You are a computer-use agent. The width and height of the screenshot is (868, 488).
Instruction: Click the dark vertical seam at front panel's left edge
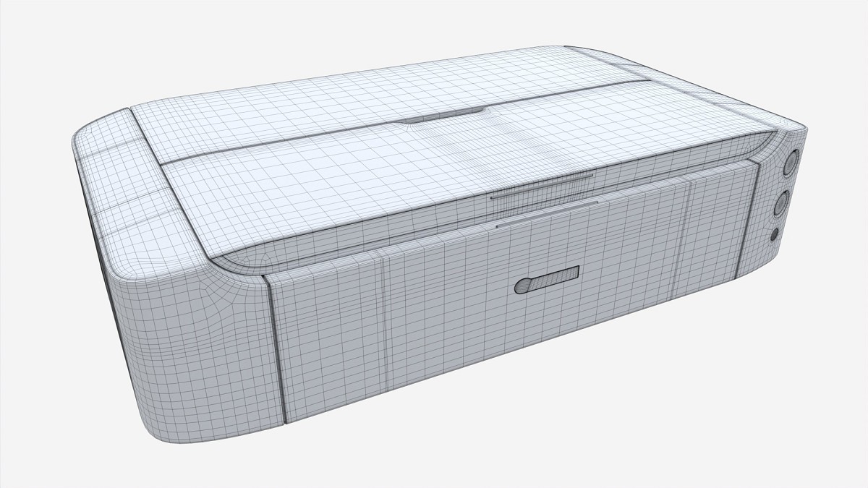click(x=278, y=347)
